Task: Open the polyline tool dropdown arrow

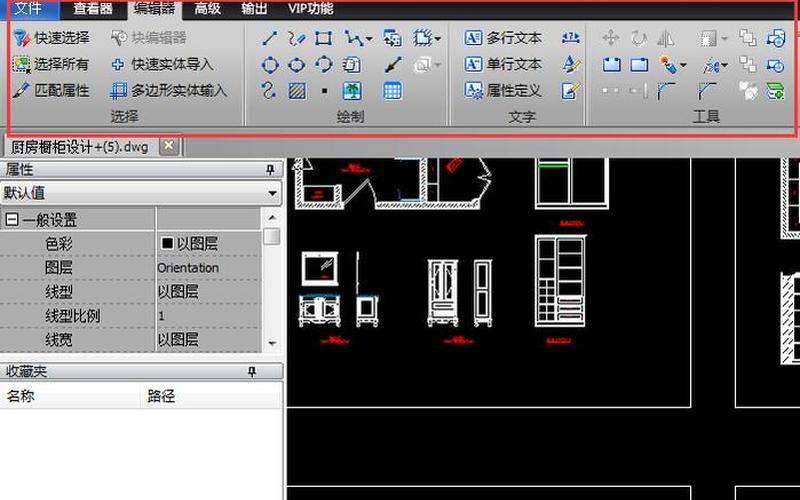Action: click(369, 39)
